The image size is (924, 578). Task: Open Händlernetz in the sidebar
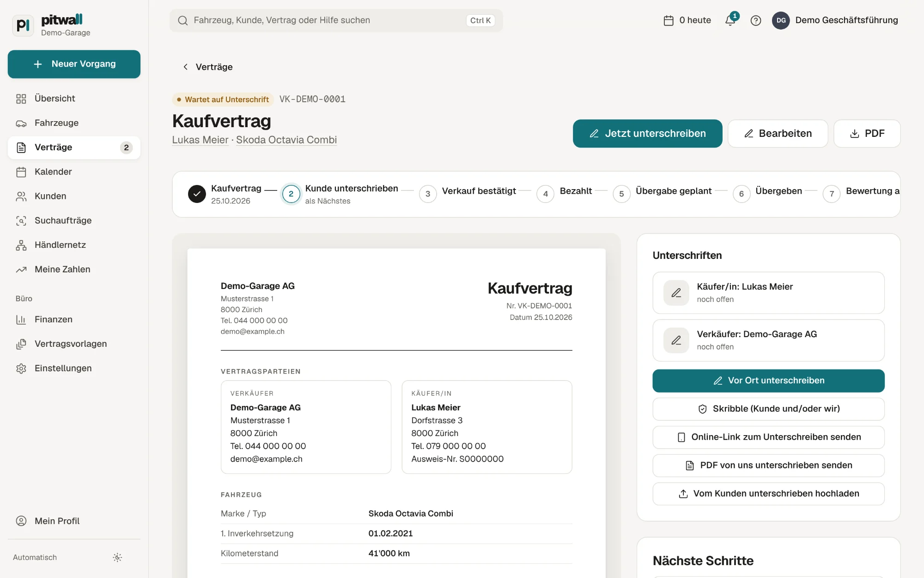pos(74,245)
